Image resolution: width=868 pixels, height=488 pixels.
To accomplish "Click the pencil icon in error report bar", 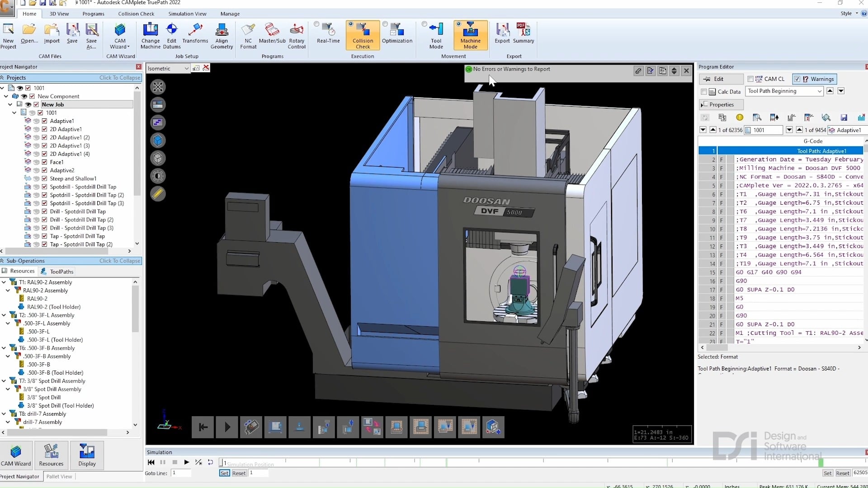I will point(638,70).
